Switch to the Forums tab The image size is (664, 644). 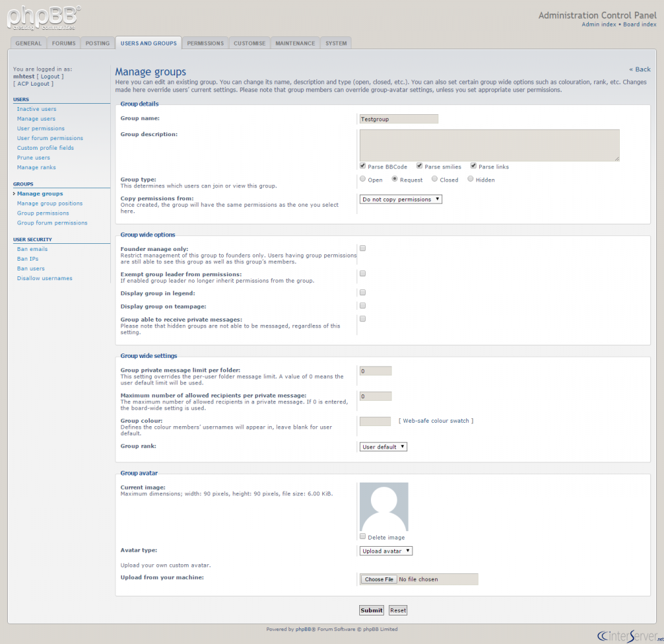pos(64,43)
